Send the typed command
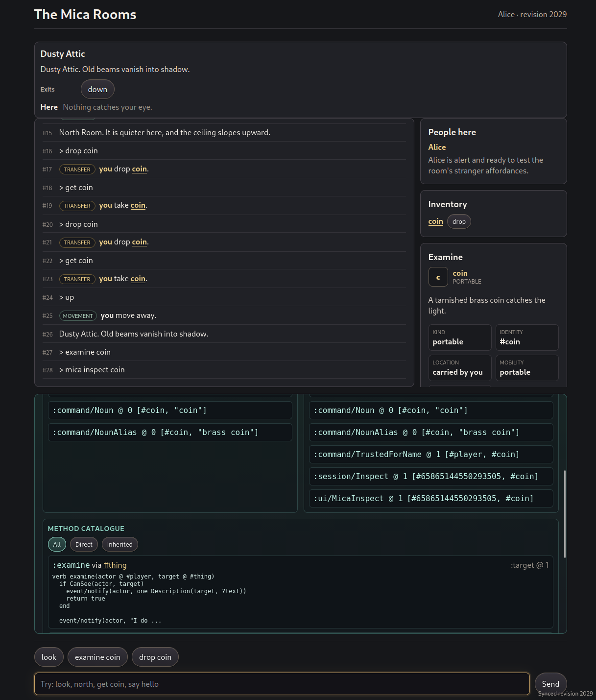Viewport: 596px width, 700px height. coord(550,684)
